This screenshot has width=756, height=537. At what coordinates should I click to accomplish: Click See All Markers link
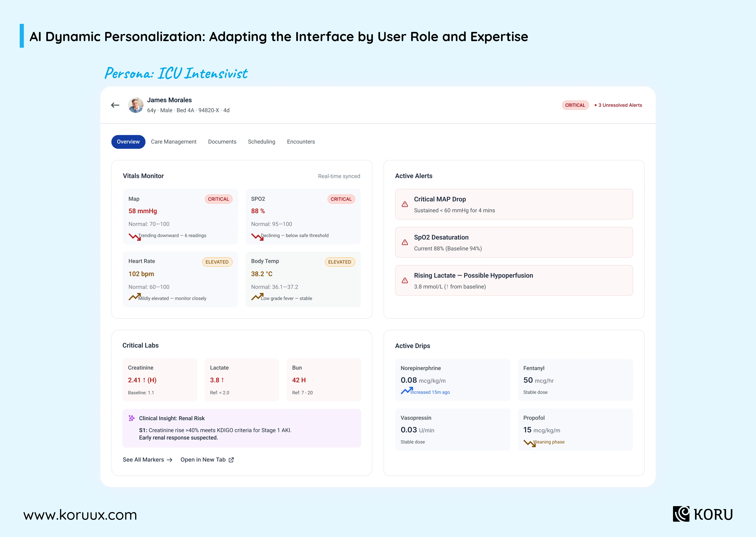147,460
